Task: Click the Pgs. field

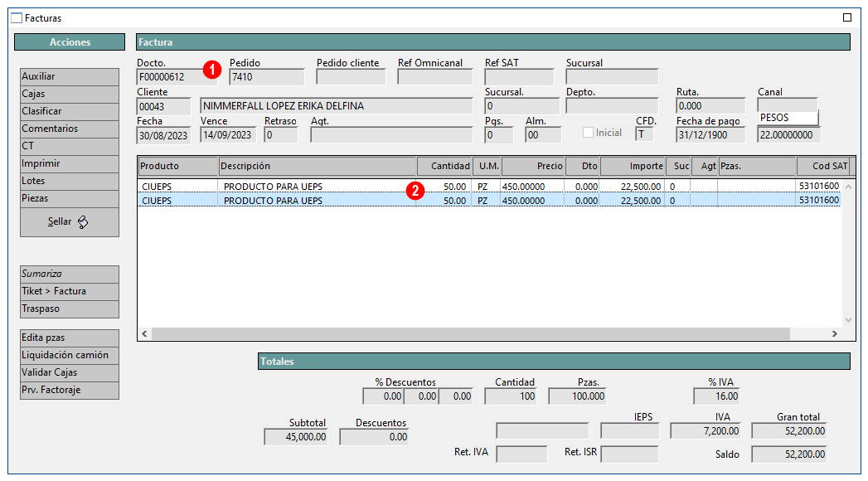Action: tap(499, 135)
